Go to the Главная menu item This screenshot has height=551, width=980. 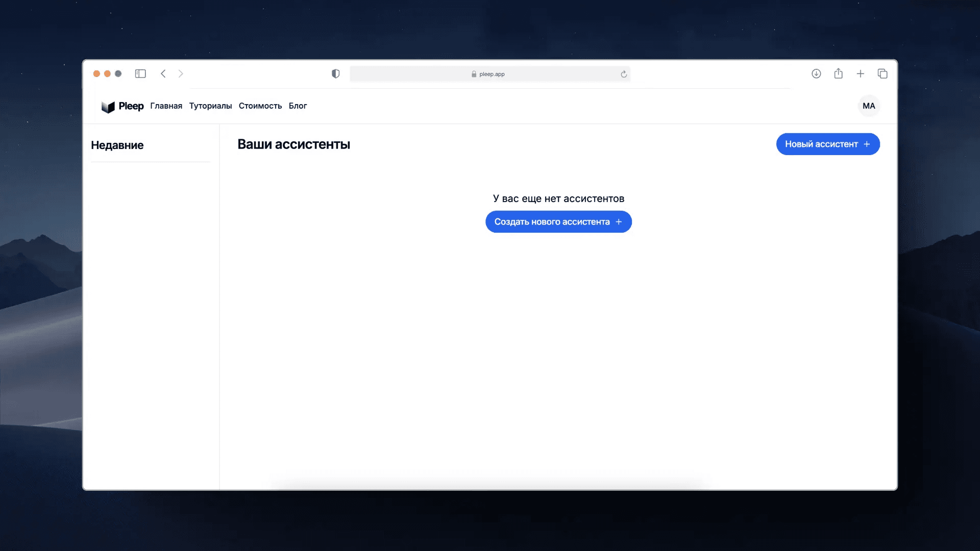(166, 106)
